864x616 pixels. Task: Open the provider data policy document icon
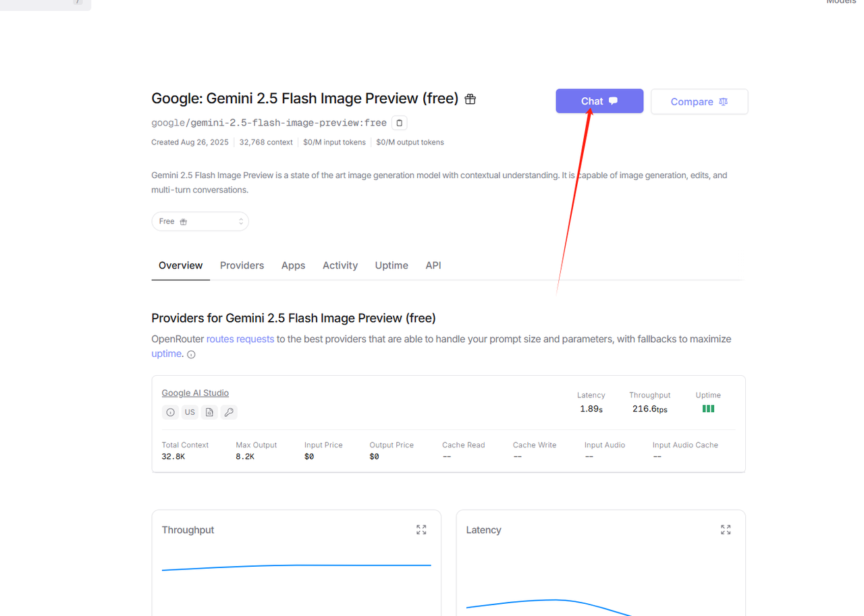209,412
